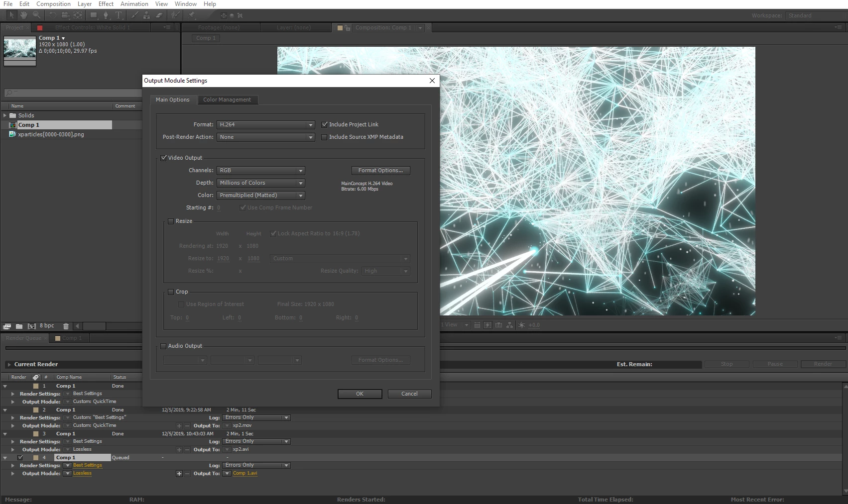Open video Format Options button

(381, 170)
